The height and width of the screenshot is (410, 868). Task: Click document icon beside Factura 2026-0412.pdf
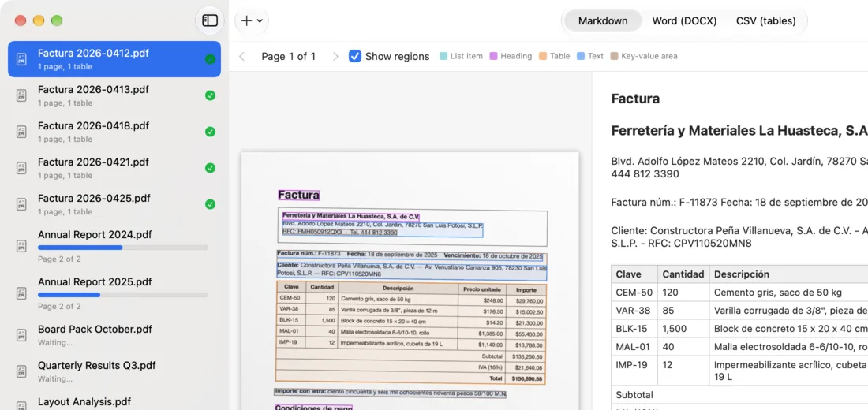pos(21,59)
